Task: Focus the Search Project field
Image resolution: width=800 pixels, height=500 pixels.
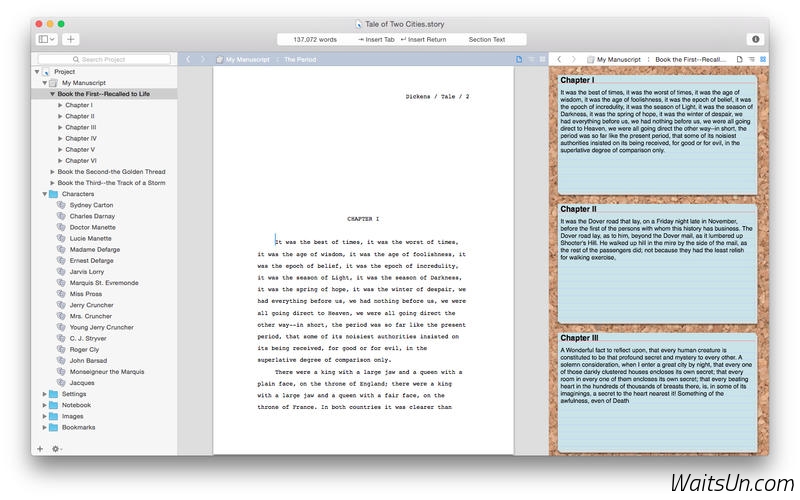Action: tap(104, 59)
